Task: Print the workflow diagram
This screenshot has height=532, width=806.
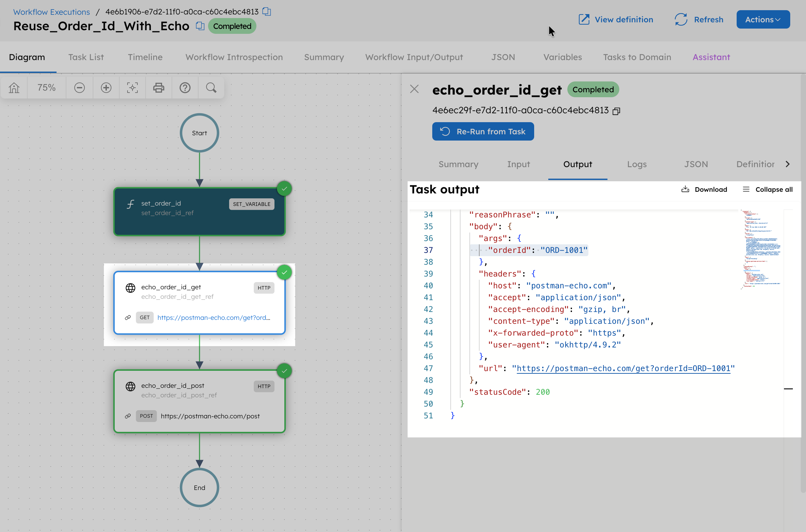Action: pyautogui.click(x=158, y=88)
